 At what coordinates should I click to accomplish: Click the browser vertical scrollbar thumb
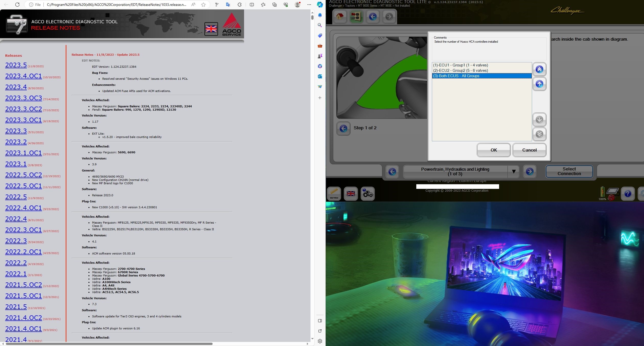(x=312, y=17)
